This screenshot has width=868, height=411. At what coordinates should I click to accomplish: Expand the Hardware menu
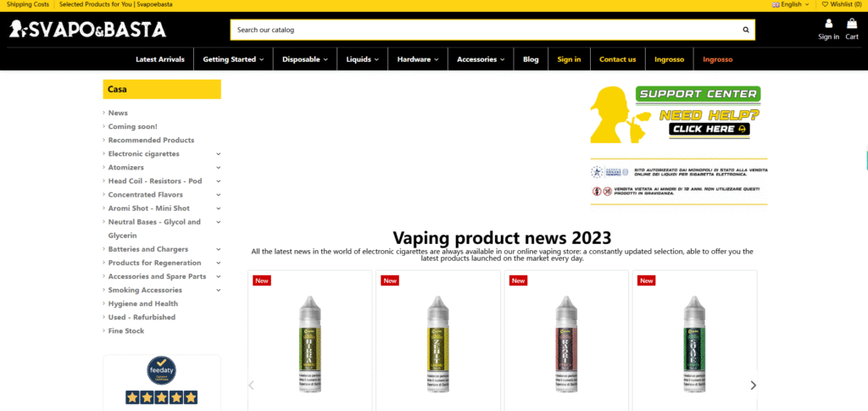tap(418, 59)
